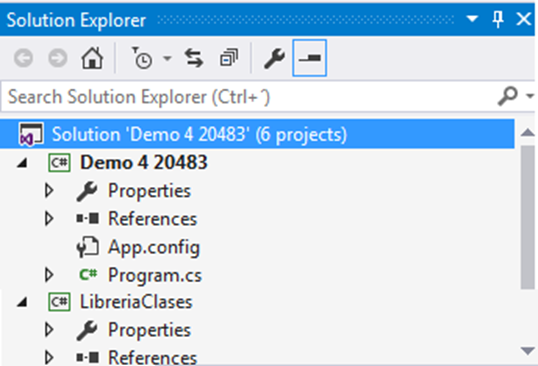
Task: Click C# project icon beside Demo 4 20483
Action: click(59, 162)
